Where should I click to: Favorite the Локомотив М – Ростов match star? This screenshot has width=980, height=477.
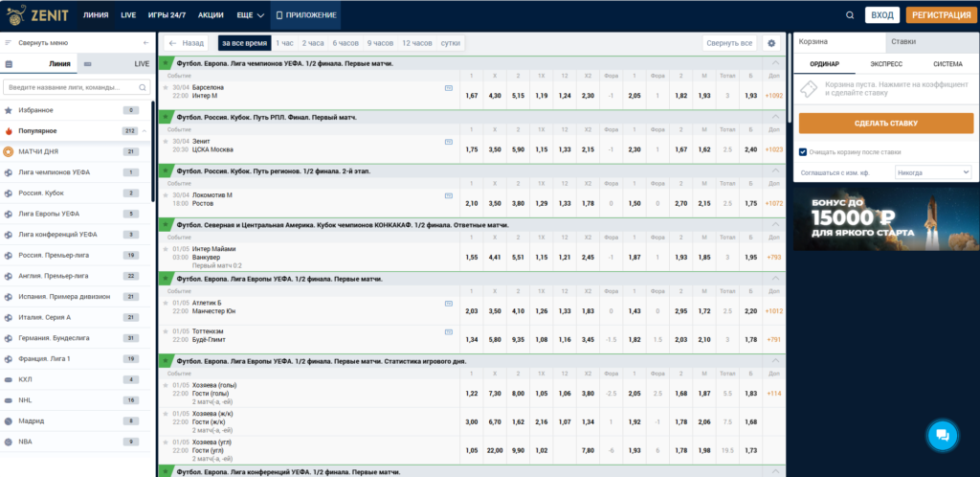click(166, 195)
